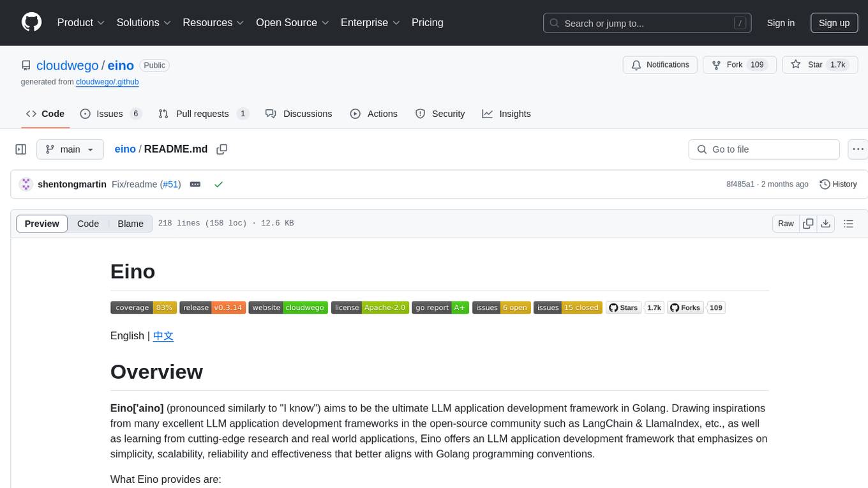Open the Issues tab
Image resolution: width=868 pixels, height=488 pixels.
[x=110, y=114]
